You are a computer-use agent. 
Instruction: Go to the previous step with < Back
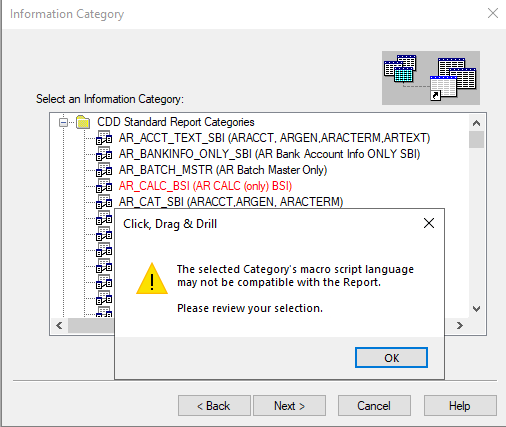click(214, 406)
